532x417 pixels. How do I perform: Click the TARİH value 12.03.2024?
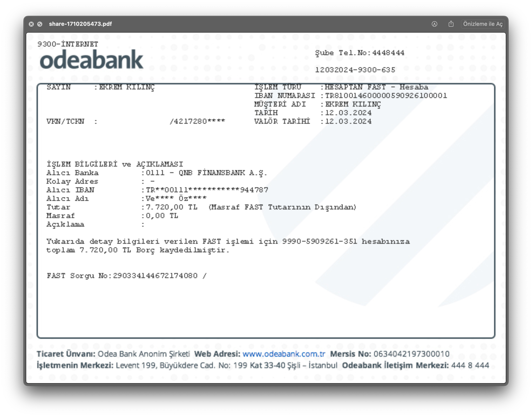click(x=348, y=113)
